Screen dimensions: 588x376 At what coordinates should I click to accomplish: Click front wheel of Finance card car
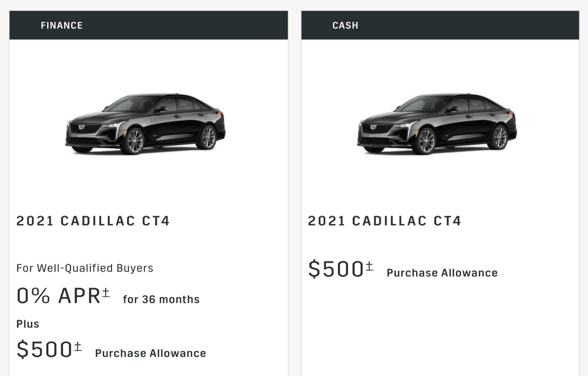coord(134,141)
